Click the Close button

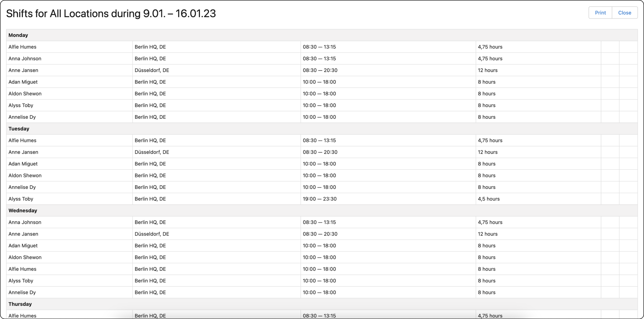pyautogui.click(x=624, y=12)
